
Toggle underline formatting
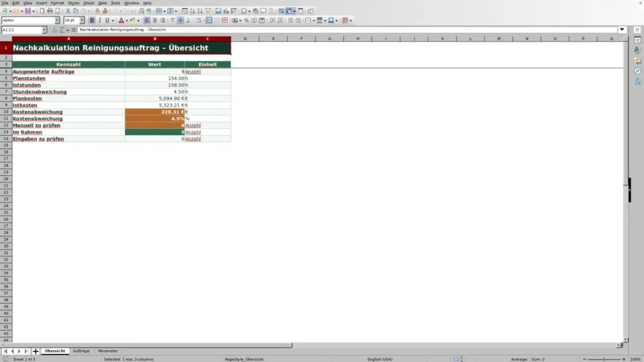pos(107,21)
